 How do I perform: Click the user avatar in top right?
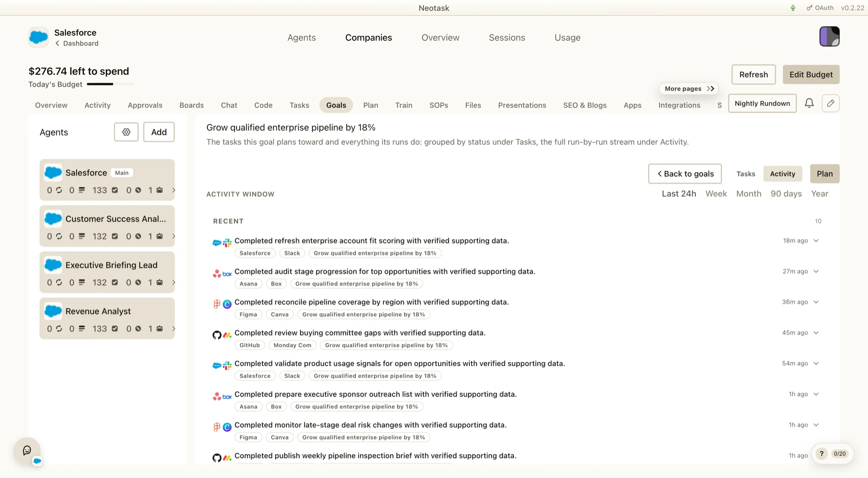coord(830,37)
